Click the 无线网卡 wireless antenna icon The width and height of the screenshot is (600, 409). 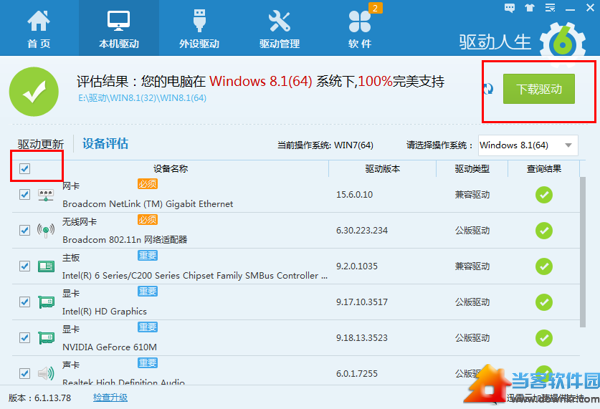46,230
